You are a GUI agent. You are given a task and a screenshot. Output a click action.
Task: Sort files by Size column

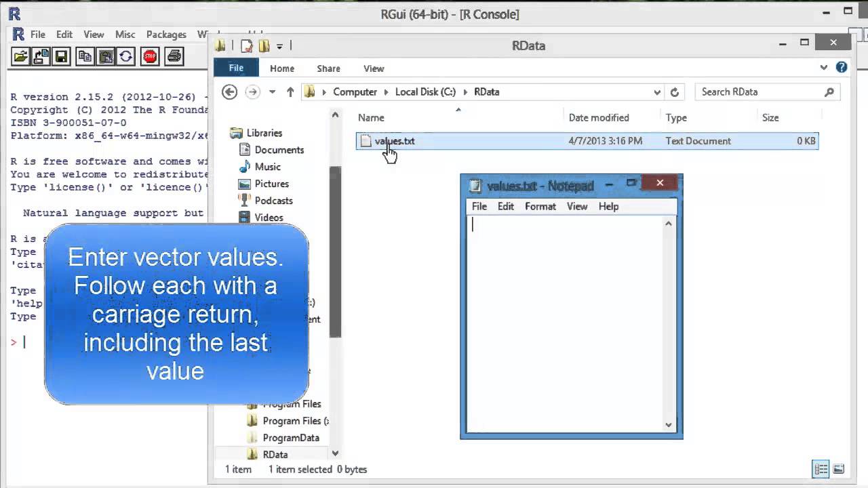click(x=770, y=117)
